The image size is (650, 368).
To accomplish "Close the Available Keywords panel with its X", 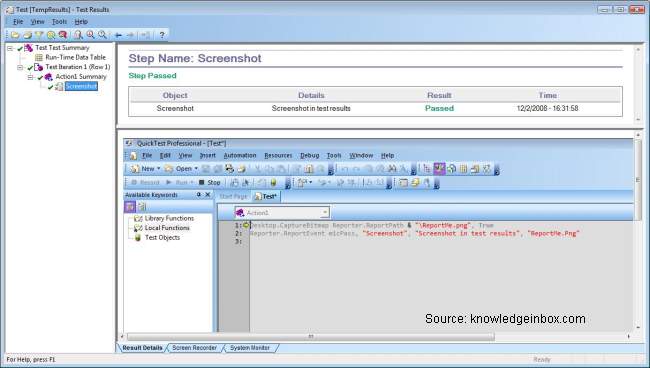I will click(208, 195).
